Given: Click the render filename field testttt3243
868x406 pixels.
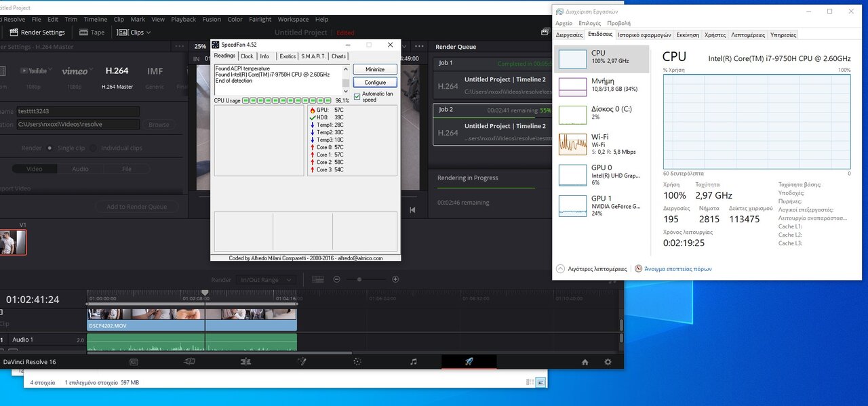Looking at the screenshot, I should point(79,111).
